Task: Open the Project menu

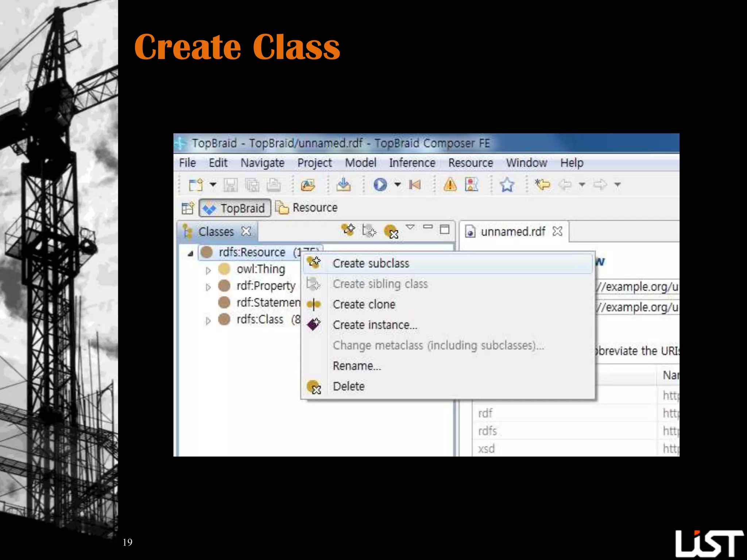Action: point(314,163)
